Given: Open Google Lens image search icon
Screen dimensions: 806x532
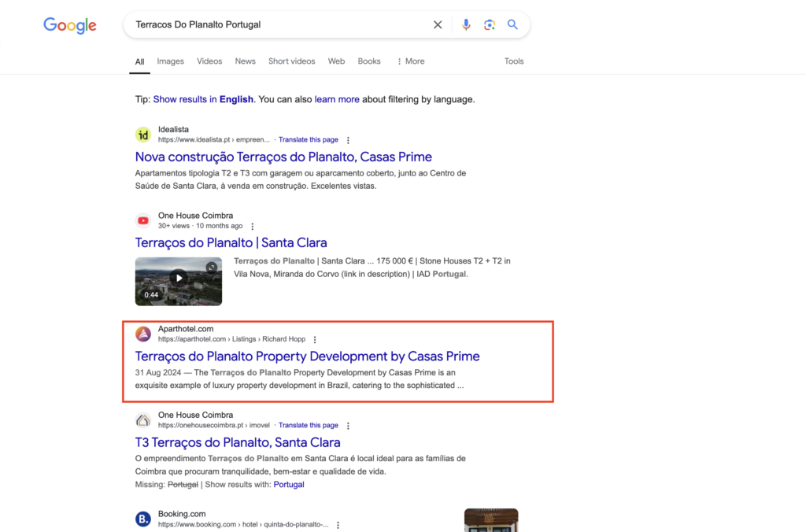Looking at the screenshot, I should click(490, 24).
